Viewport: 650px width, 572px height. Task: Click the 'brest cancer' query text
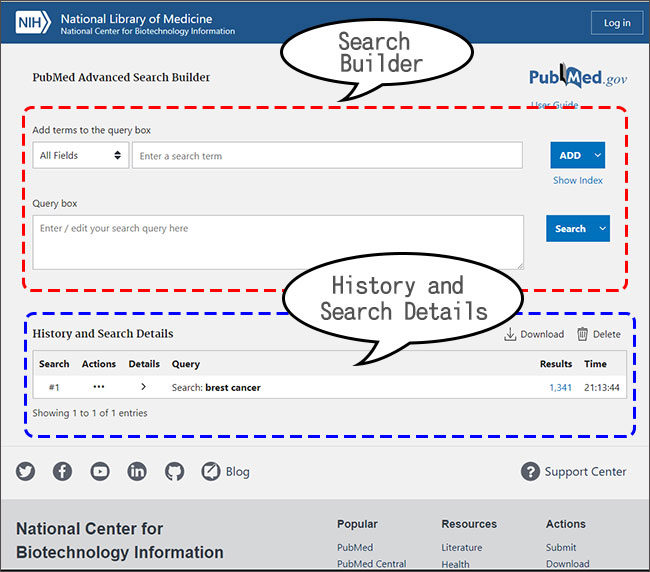[233, 388]
